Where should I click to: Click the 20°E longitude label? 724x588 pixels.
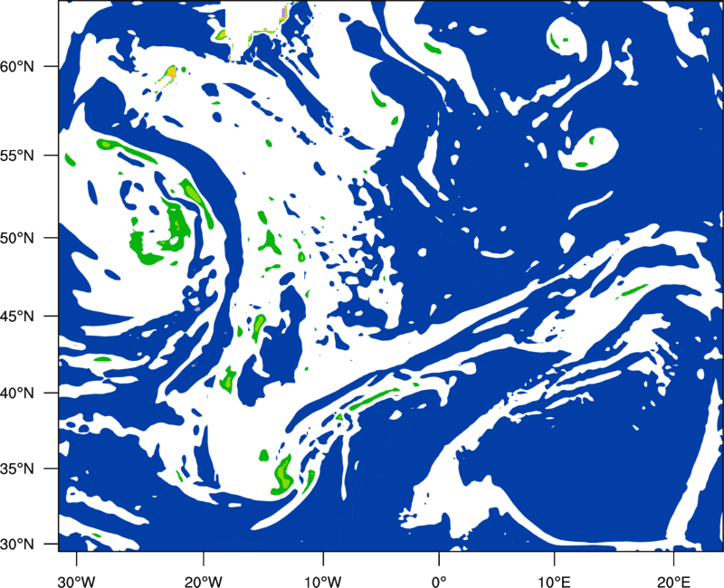[673, 582]
